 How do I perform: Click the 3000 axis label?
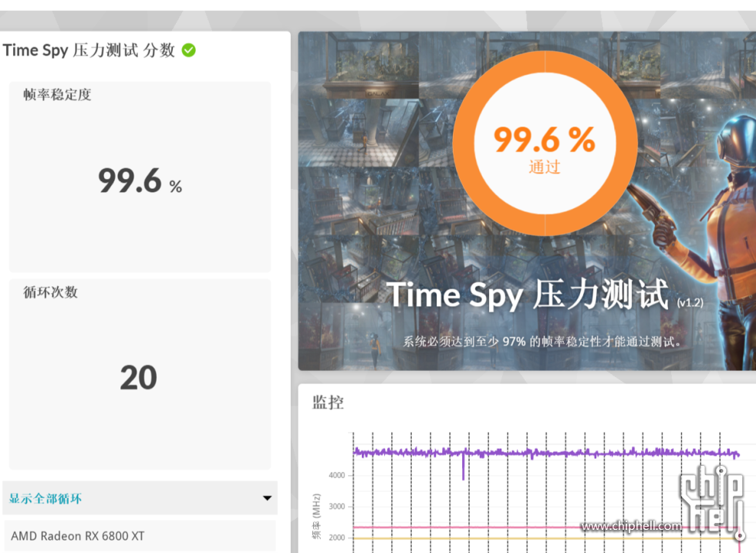[x=336, y=507]
